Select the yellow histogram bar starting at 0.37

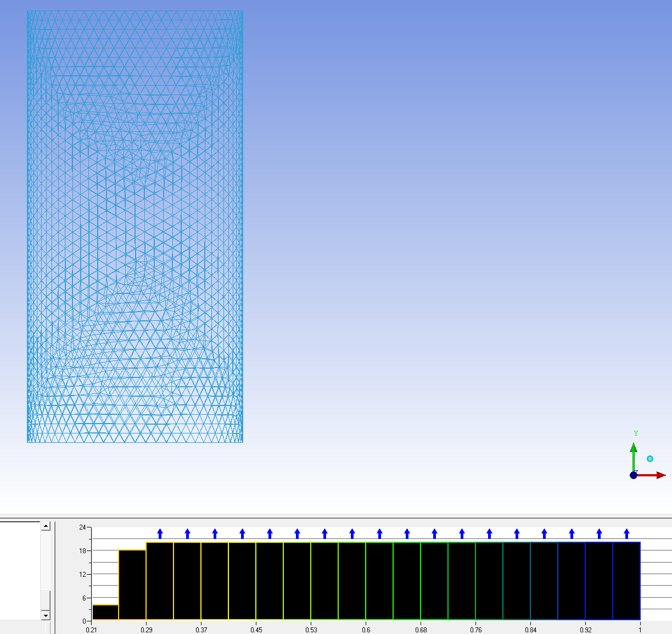[215, 581]
